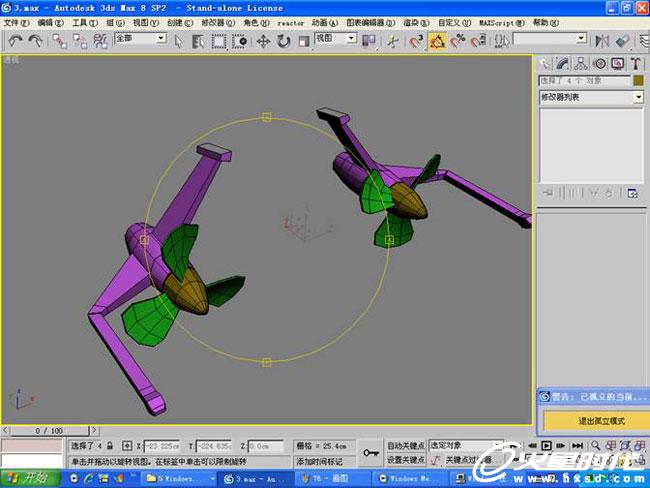Viewport: 650px width, 488px height.
Task: Click the 退出孤立模式 button
Action: tap(601, 421)
